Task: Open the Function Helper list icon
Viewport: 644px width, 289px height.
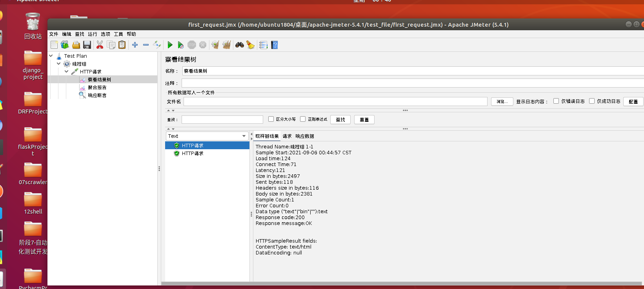Action: click(263, 45)
